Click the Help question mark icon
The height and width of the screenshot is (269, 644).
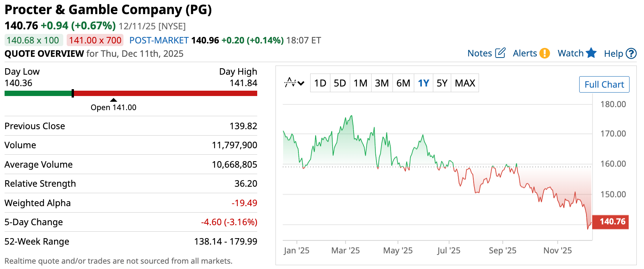point(631,53)
